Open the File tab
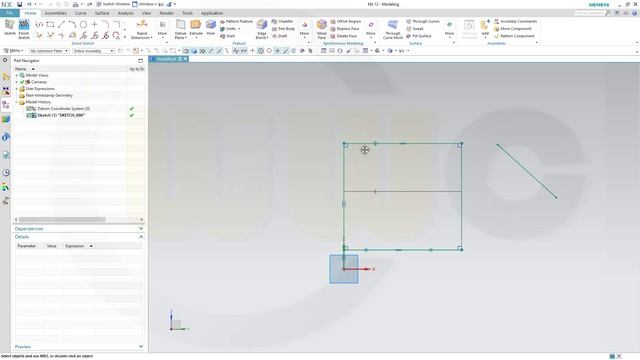The image size is (640, 360). [9, 13]
